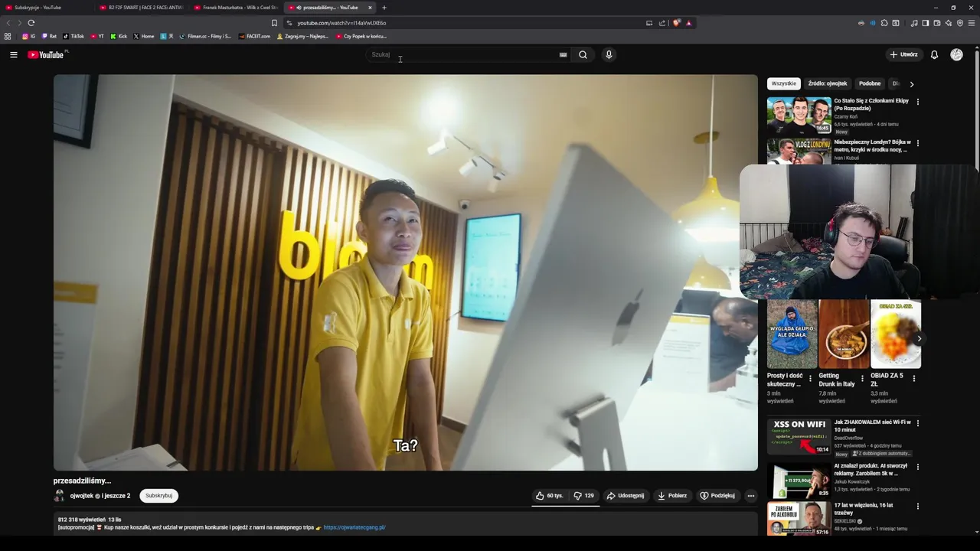Open the apps grid on bookmarks bar
This screenshot has width=980, height=551.
[x=8, y=36]
